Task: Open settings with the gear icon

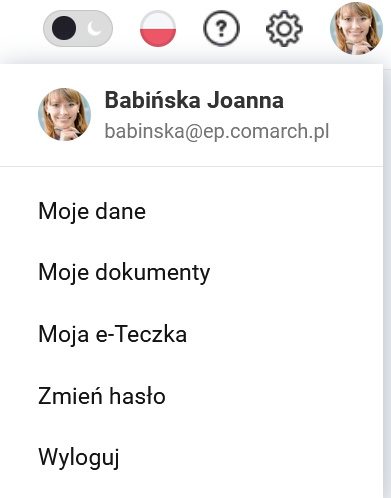Action: pos(284,29)
